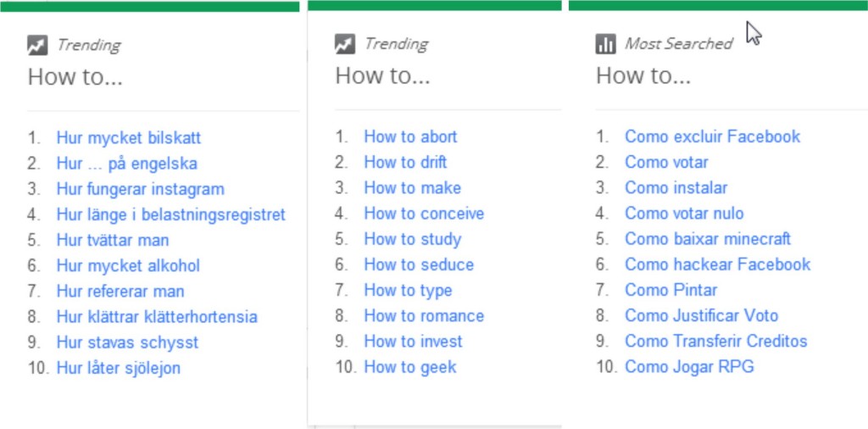Click the 'How to geek' link

click(410, 367)
